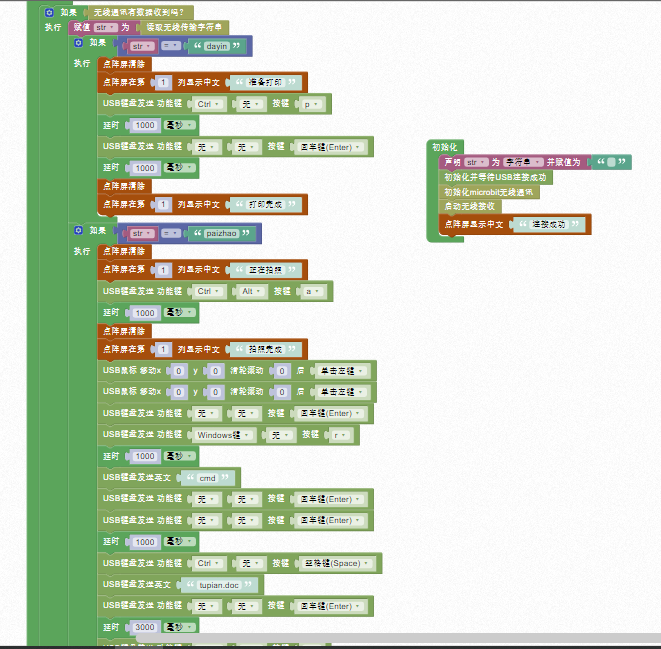The height and width of the screenshot is (649, 661).
Task: Open second modifier 无 dropdown in Ctrl+p block
Action: [252, 104]
